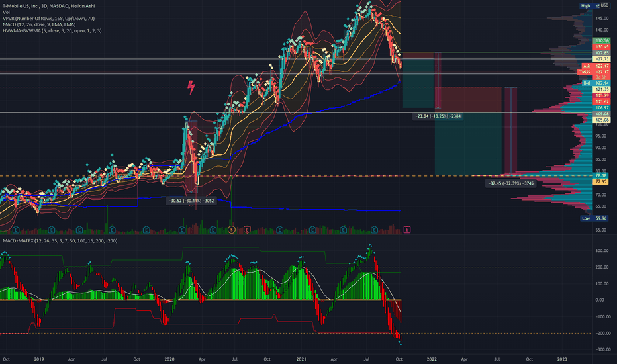Click the earnings marker near February 2020
Image resolution: width=617 pixels, height=364 pixels.
(x=182, y=230)
